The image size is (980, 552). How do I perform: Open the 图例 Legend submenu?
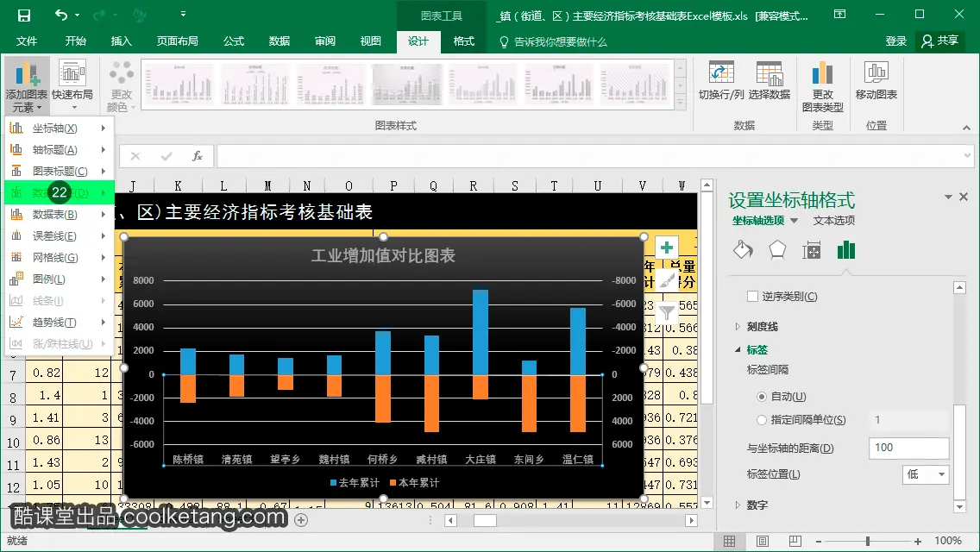click(59, 279)
